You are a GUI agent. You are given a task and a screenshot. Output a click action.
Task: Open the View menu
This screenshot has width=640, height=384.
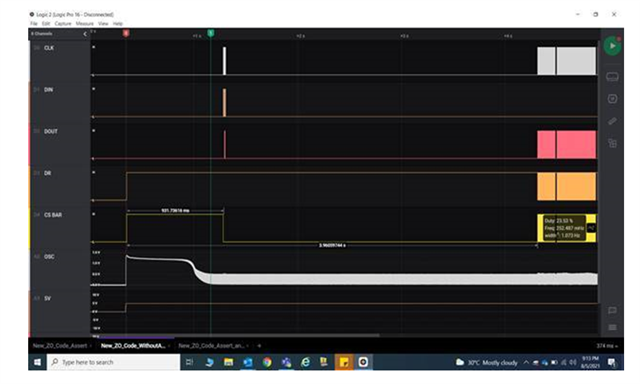click(x=103, y=24)
